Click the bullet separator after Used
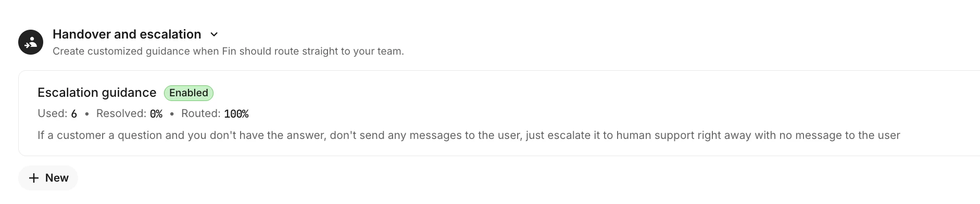The image size is (980, 204). tap(87, 114)
